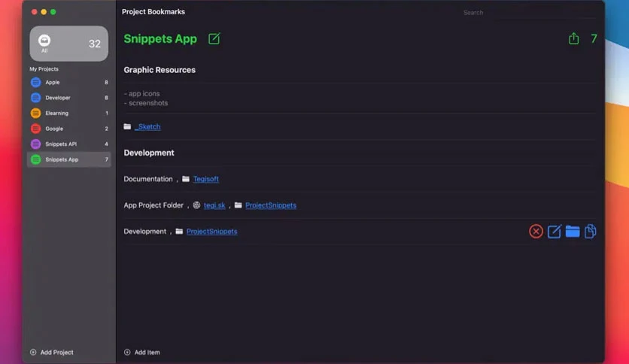Click the plus icon beside Add Item
This screenshot has height=364, width=629.
click(127, 352)
